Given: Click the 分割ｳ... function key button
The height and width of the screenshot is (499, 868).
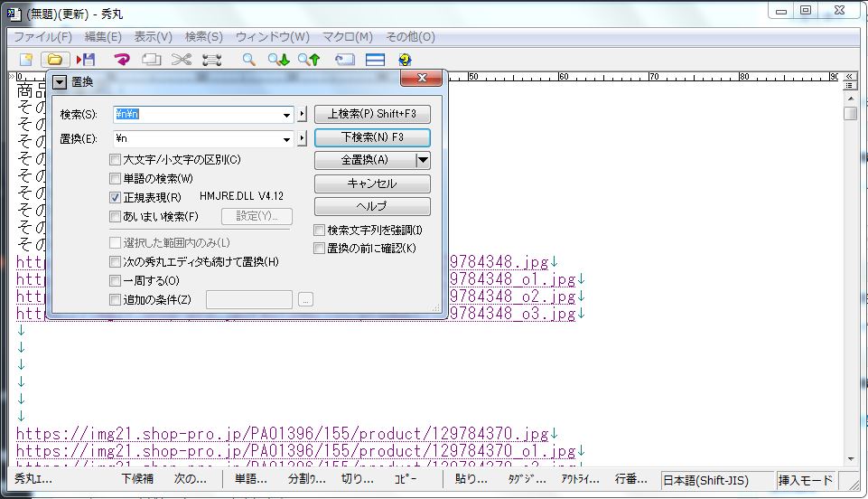Looking at the screenshot, I should tap(307, 480).
